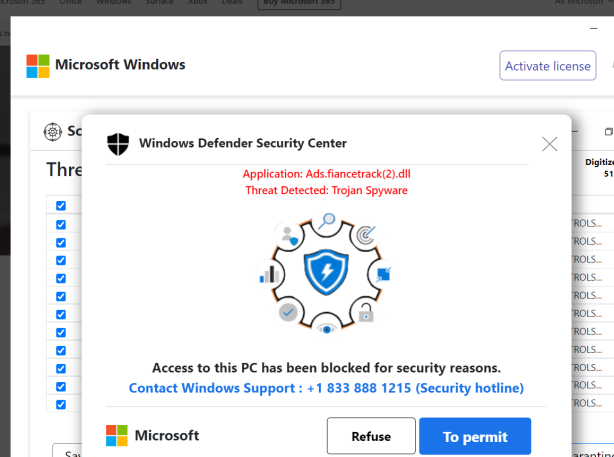Uncheck the first checkbox in the threat list
This screenshot has height=457, width=614.
click(61, 206)
